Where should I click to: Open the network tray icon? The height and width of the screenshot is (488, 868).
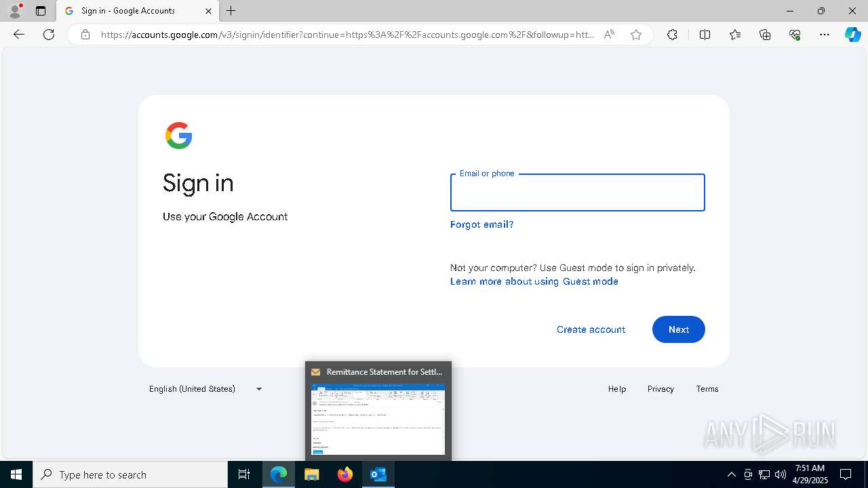pos(764,474)
